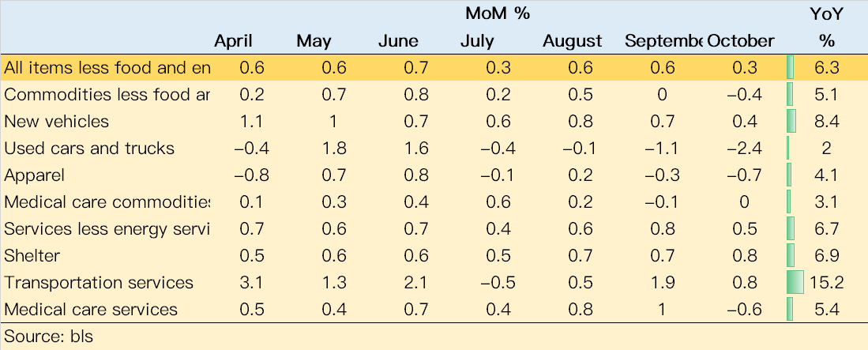Click the Transportation services row label
The width and height of the screenshot is (868, 350).
[99, 282]
